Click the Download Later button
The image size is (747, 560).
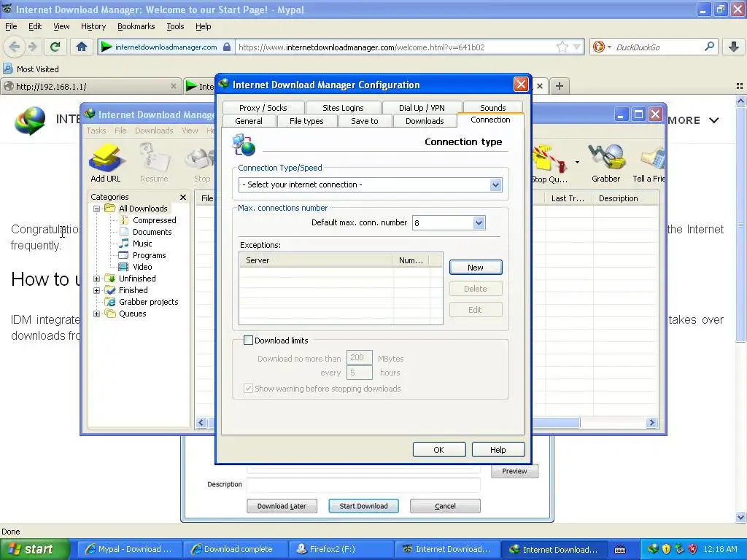point(282,506)
